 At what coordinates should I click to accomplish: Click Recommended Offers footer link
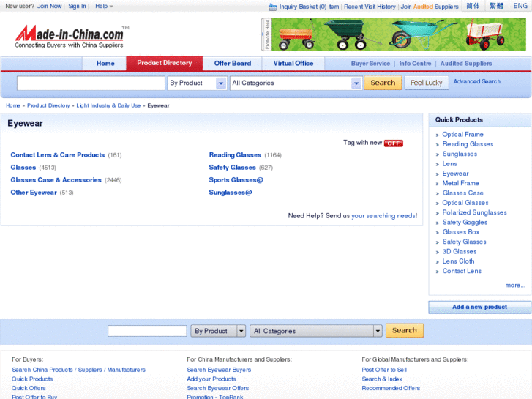tap(391, 388)
